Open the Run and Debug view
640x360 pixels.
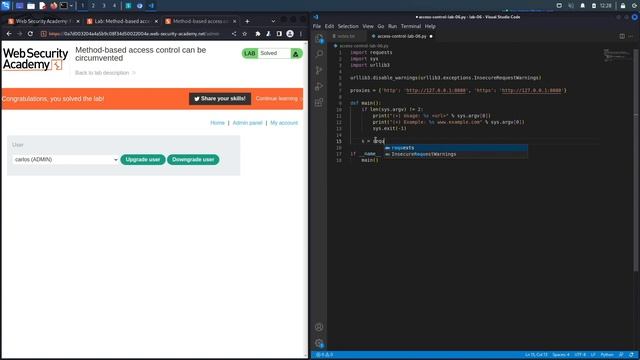pyautogui.click(x=319, y=86)
